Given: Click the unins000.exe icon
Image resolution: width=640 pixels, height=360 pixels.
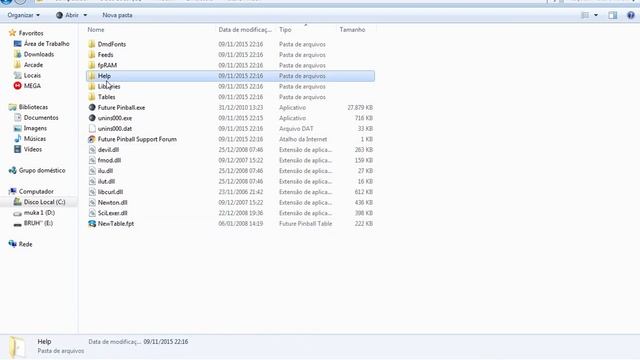Looking at the screenshot, I should 92,118.
